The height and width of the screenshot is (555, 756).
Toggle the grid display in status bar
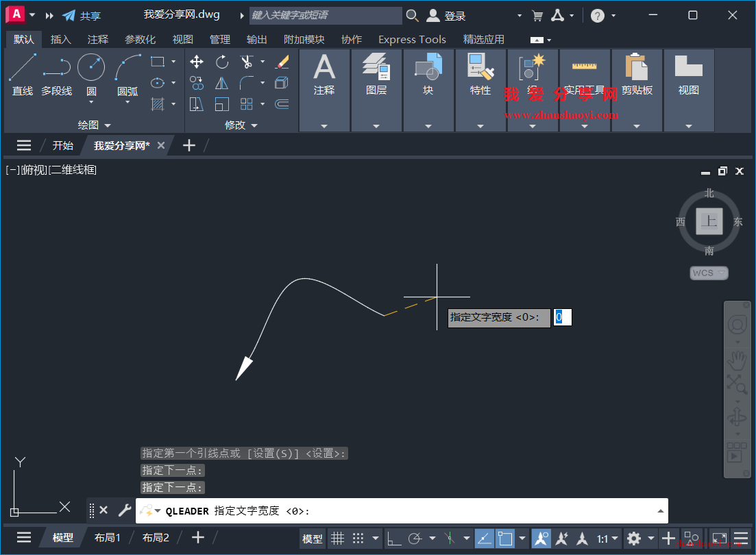coord(337,538)
